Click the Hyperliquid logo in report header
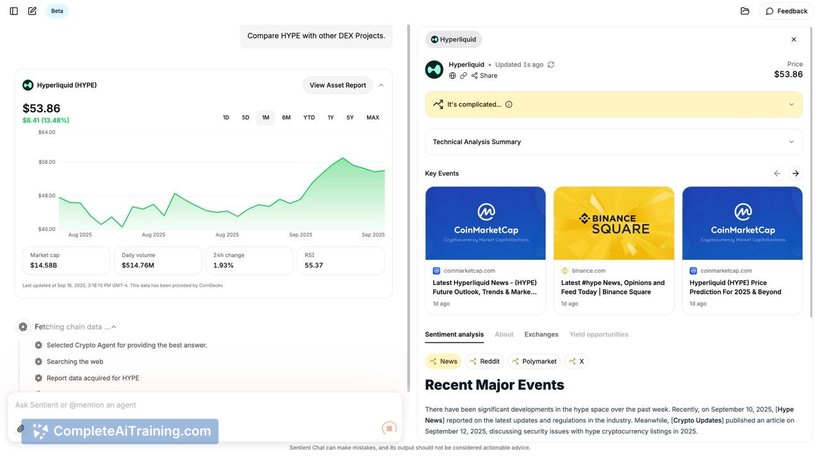The height and width of the screenshot is (457, 820). pyautogui.click(x=434, y=70)
